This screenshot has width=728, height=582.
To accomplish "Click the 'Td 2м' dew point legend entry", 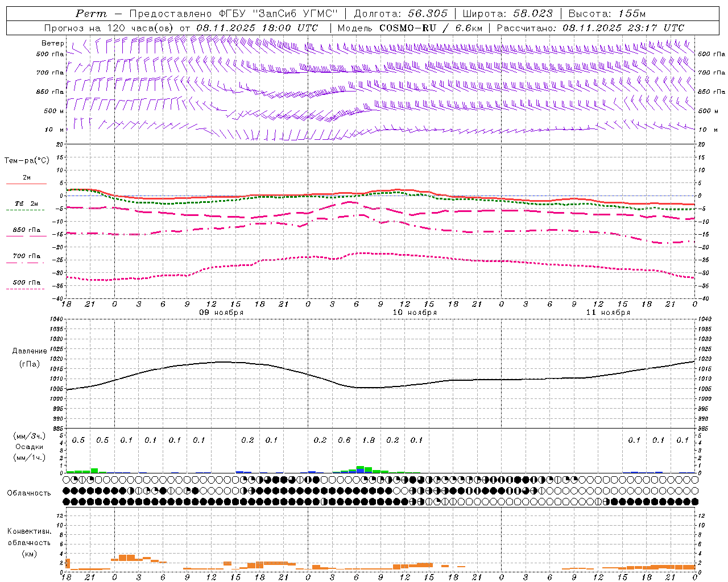I will pos(27,203).
